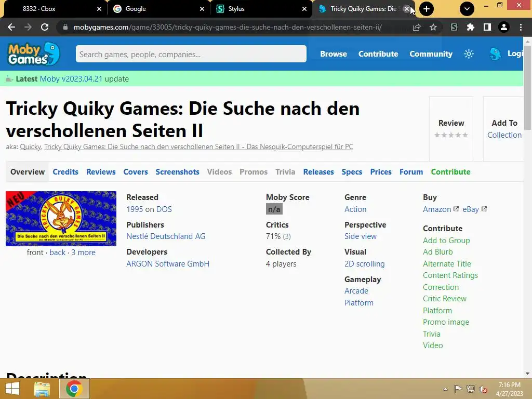Open the Releases tab
The width and height of the screenshot is (532, 399).
tap(318, 171)
